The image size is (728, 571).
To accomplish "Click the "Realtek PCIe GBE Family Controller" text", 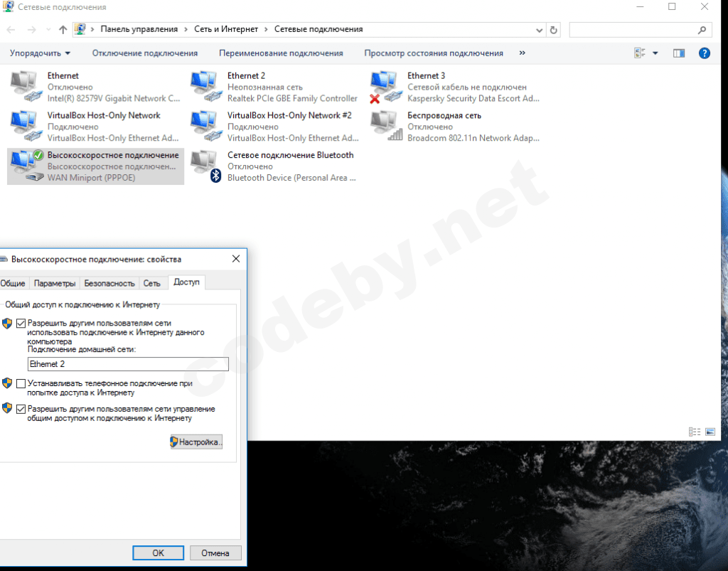I will [x=292, y=98].
